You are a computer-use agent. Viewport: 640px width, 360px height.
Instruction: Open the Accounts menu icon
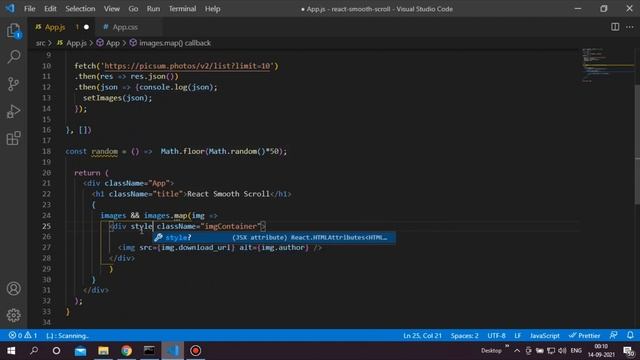pos(13,289)
